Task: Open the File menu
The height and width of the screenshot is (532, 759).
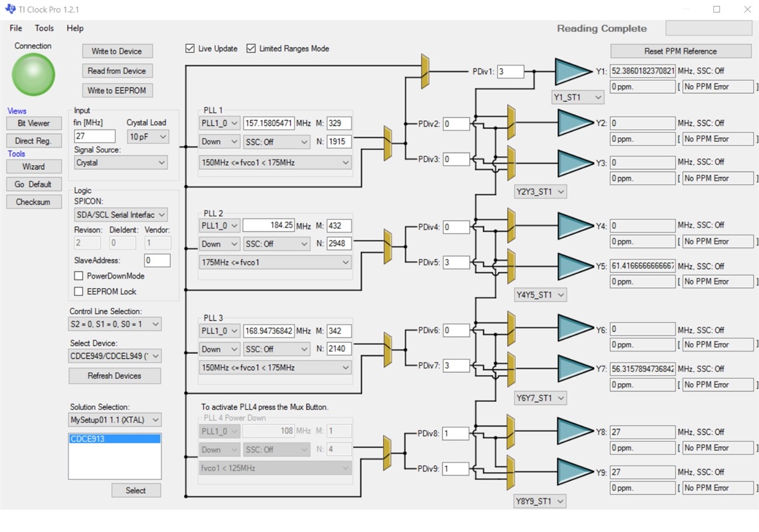Action: tap(16, 28)
